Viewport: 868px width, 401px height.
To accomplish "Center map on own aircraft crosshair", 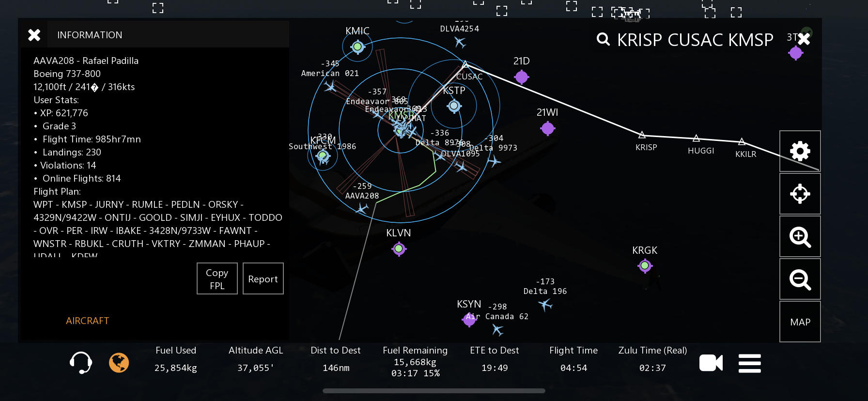I will 800,194.
